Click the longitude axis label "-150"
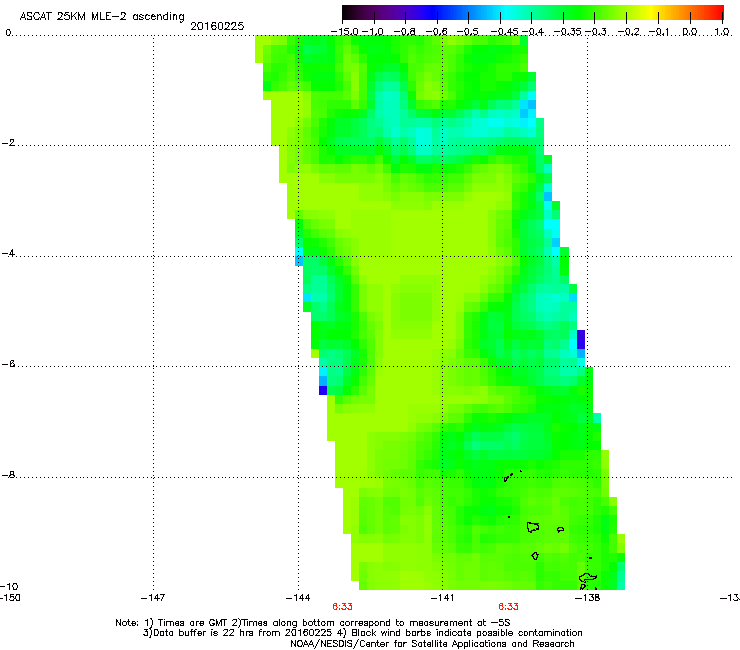 (10, 598)
